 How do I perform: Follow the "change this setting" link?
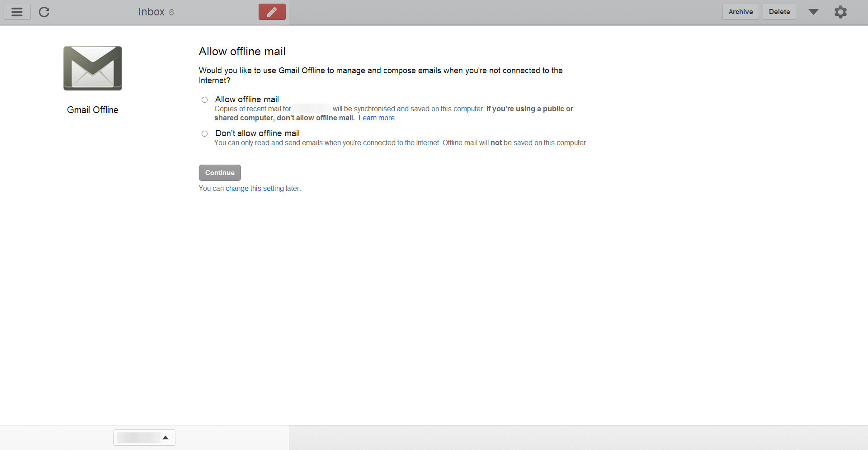(255, 189)
